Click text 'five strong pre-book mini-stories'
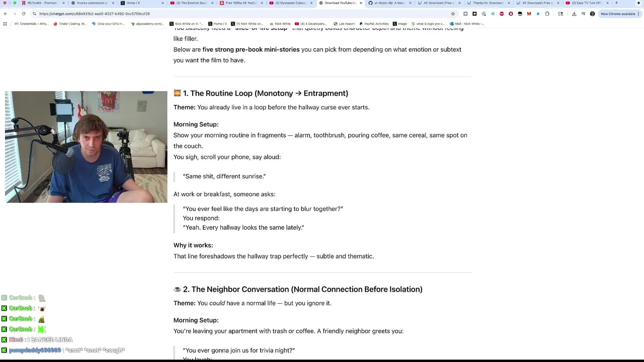 (x=251, y=49)
